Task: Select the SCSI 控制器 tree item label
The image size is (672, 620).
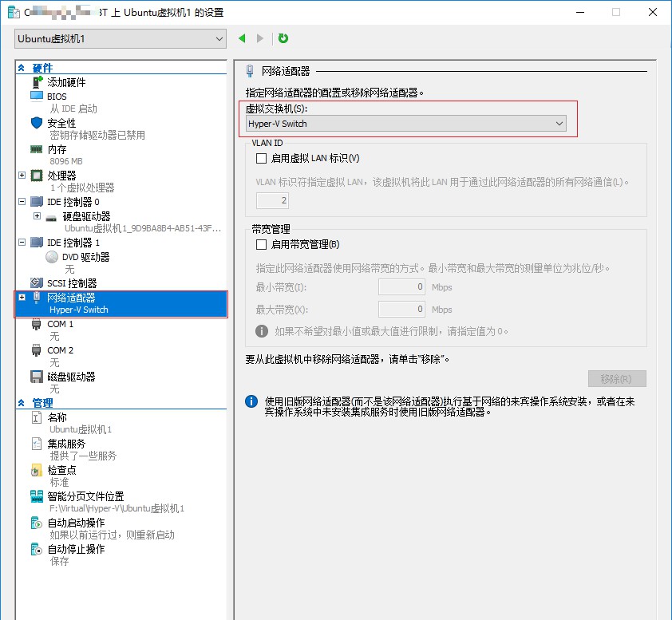Action: (72, 283)
